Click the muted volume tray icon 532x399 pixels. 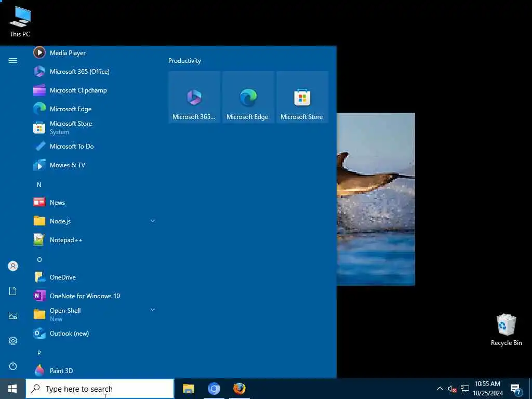pyautogui.click(x=452, y=389)
